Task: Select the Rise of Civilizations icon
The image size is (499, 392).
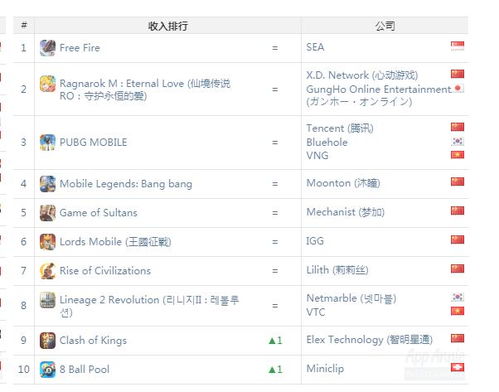Action: pyautogui.click(x=48, y=271)
